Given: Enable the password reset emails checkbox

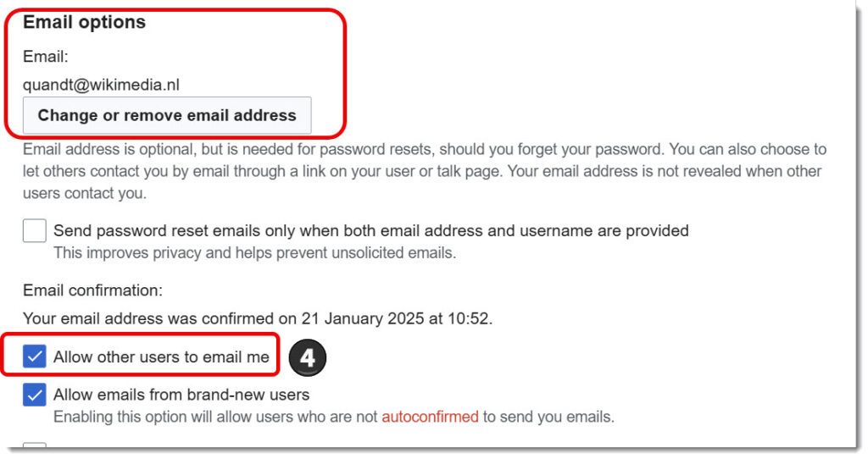Looking at the screenshot, I should tap(34, 230).
